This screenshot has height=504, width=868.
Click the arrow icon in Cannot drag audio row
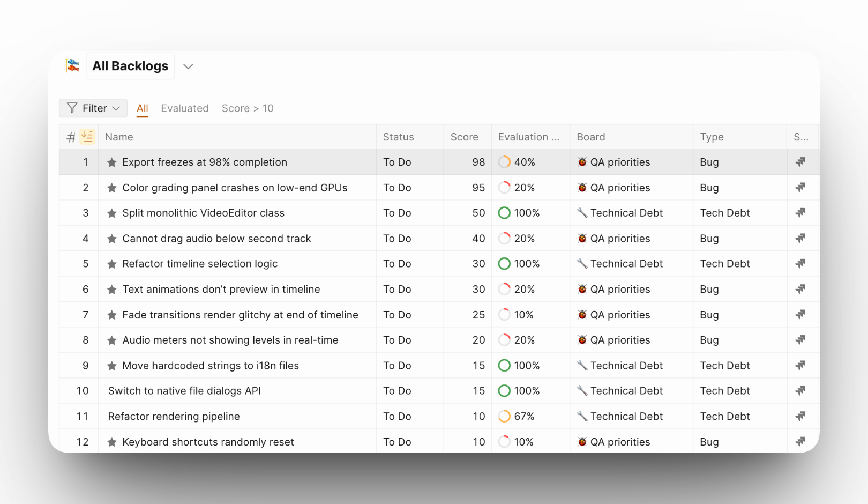point(800,239)
